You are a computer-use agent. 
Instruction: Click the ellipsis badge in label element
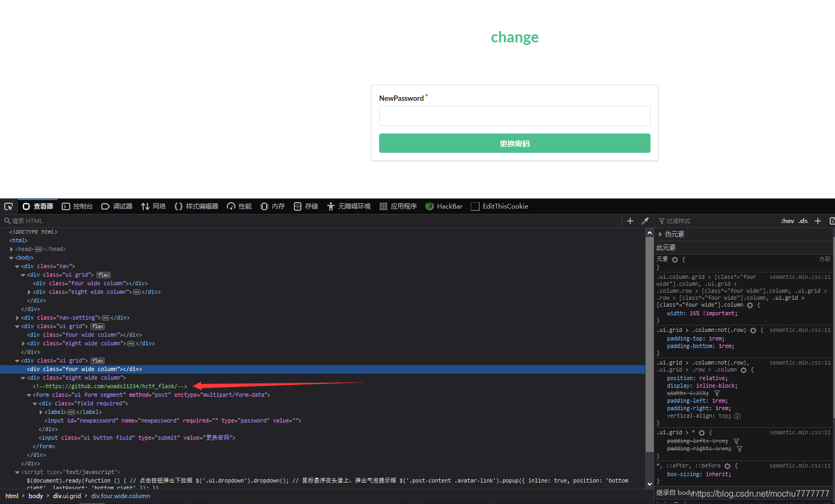pyautogui.click(x=71, y=412)
